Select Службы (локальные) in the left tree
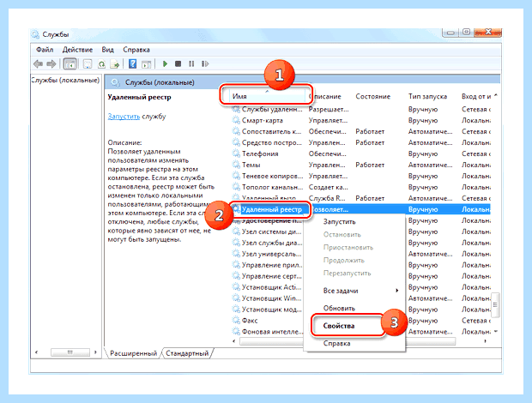532x403 pixels. [65, 81]
